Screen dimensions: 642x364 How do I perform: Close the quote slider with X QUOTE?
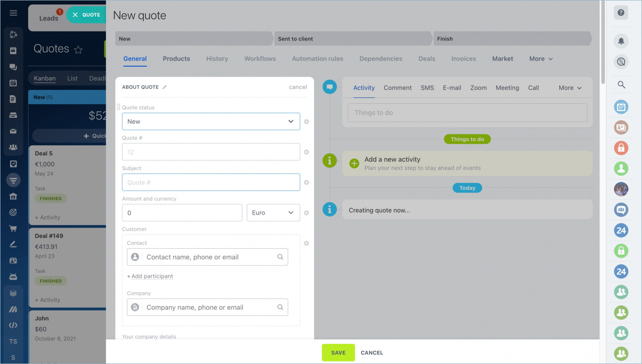(86, 15)
